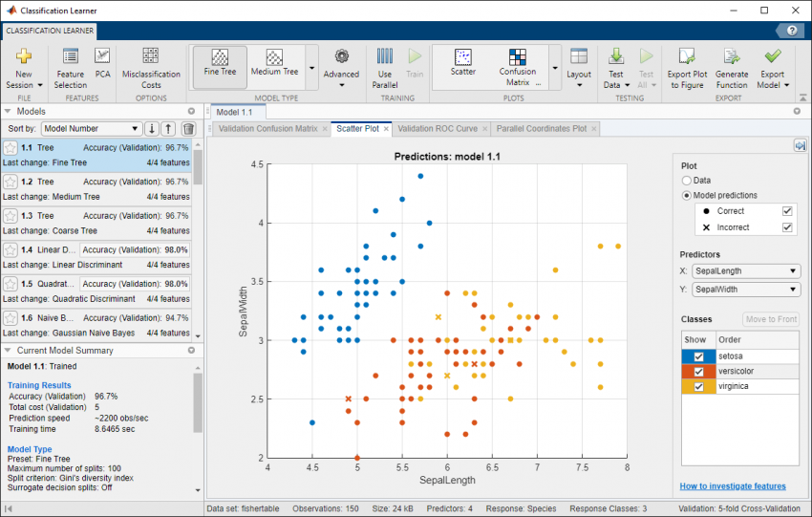Click the Use Parallel button
Image resolution: width=812 pixels, height=517 pixels.
(x=385, y=59)
